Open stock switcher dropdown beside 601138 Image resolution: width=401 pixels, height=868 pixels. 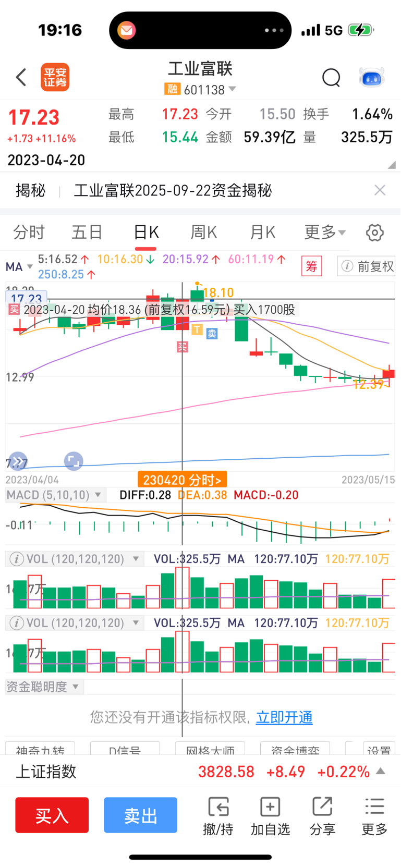pyautogui.click(x=233, y=89)
